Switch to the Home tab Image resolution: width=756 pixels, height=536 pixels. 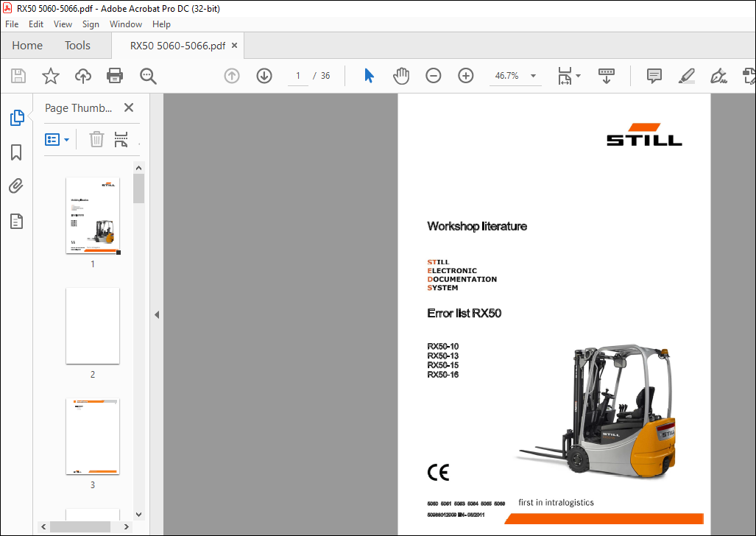pyautogui.click(x=27, y=46)
